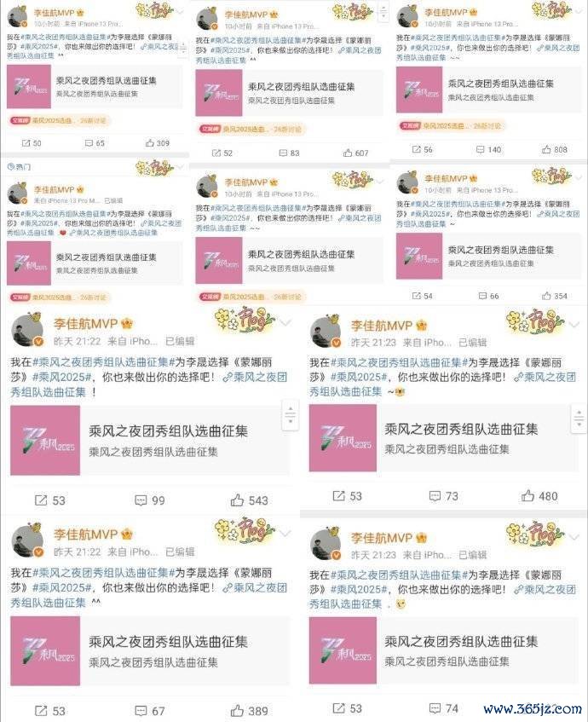The image size is (588, 722).
Task: Open pink 乘风2025 thumbnail in post with 607 likes
Action: (219, 93)
